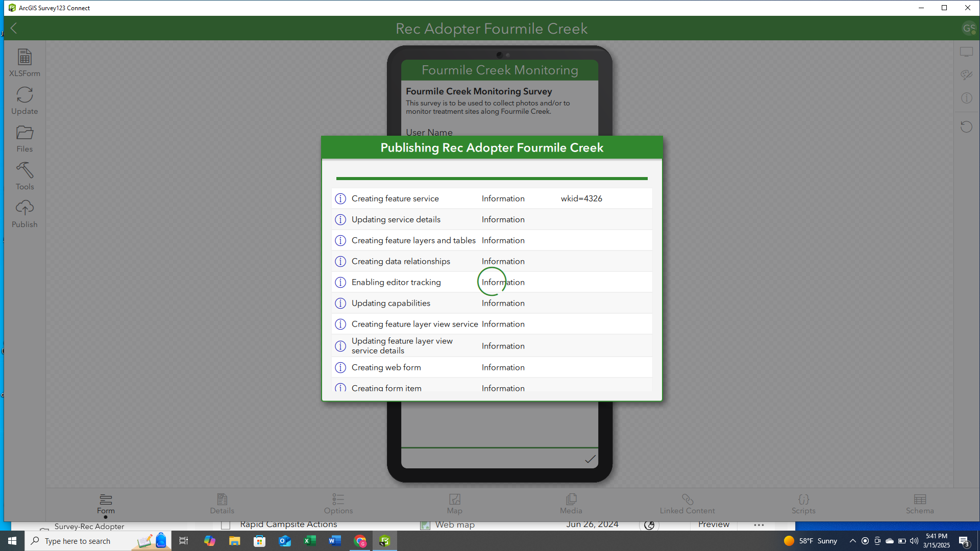Open the GS user account avatar

(969, 29)
